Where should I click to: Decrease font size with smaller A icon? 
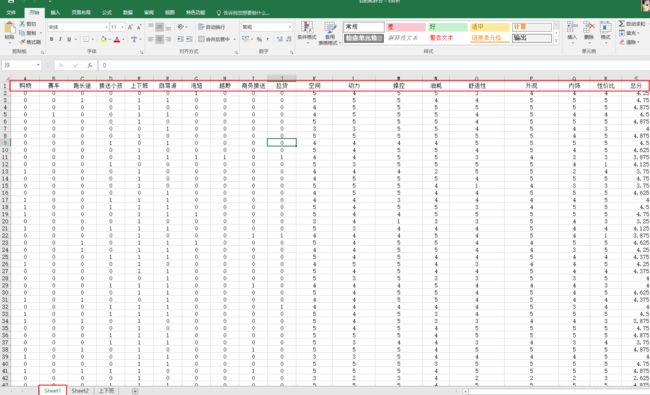coord(139,27)
